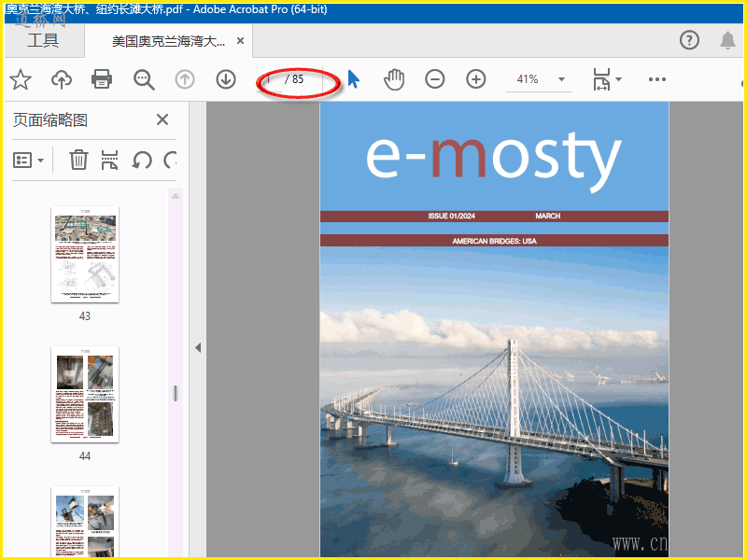Select the partially visible page 45 thumbnail
Image resolution: width=747 pixels, height=560 pixels.
[85, 522]
